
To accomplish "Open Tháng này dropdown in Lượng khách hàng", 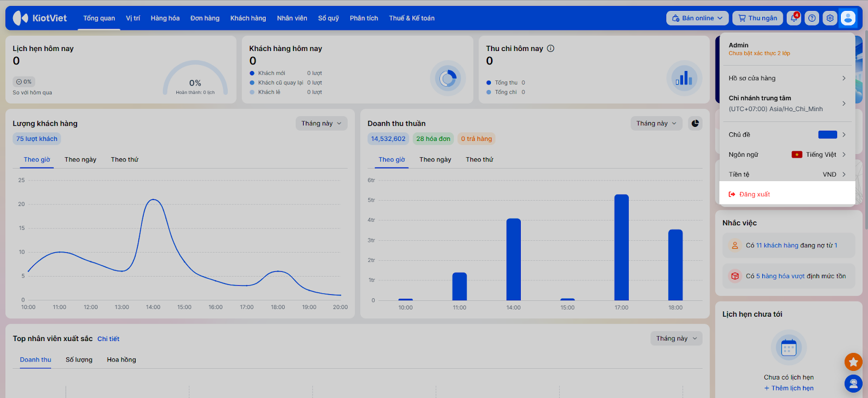I will pos(321,124).
